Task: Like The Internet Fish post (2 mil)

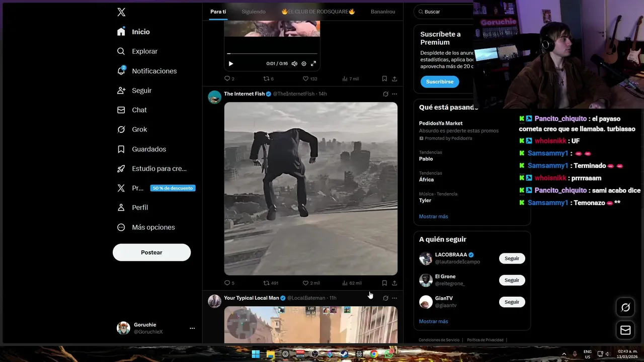Action: 311,283
